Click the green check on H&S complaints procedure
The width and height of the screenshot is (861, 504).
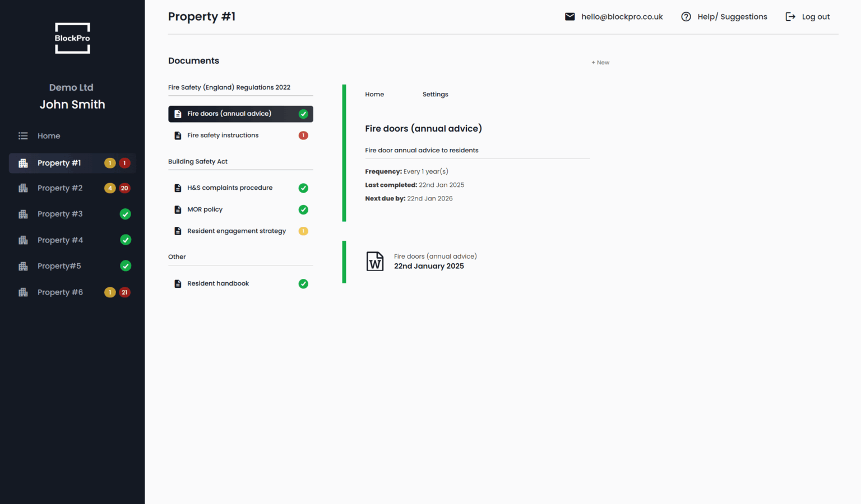(303, 188)
